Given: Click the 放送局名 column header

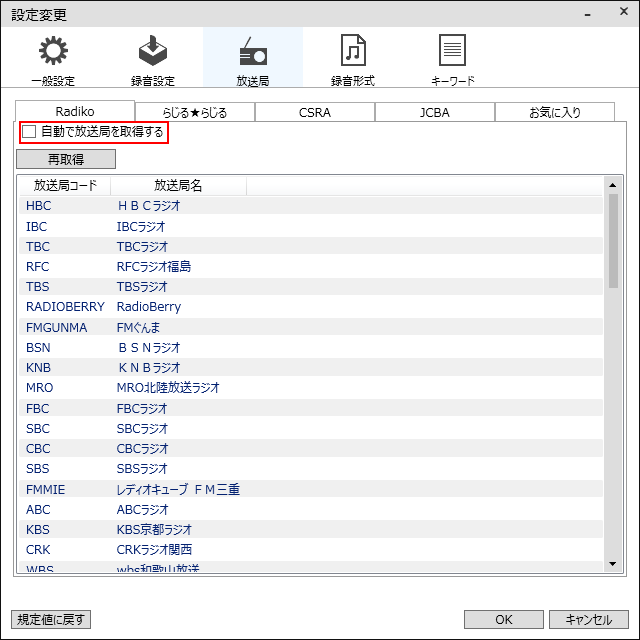Looking at the screenshot, I should tap(178, 186).
